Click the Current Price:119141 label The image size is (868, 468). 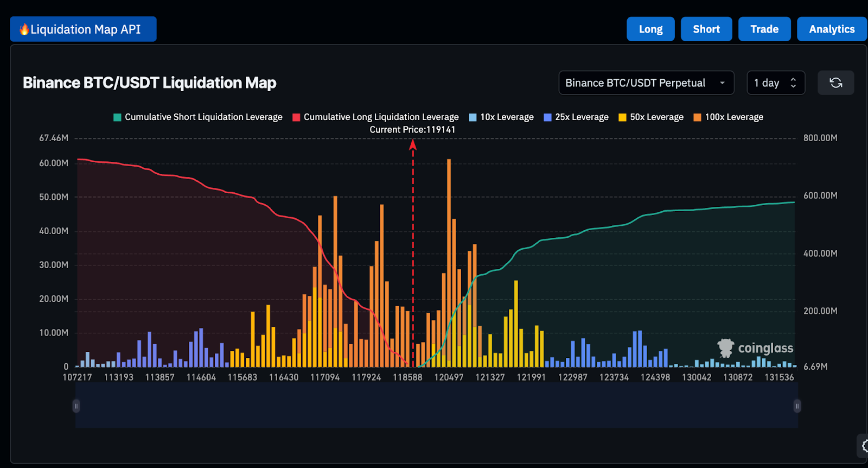(x=412, y=130)
